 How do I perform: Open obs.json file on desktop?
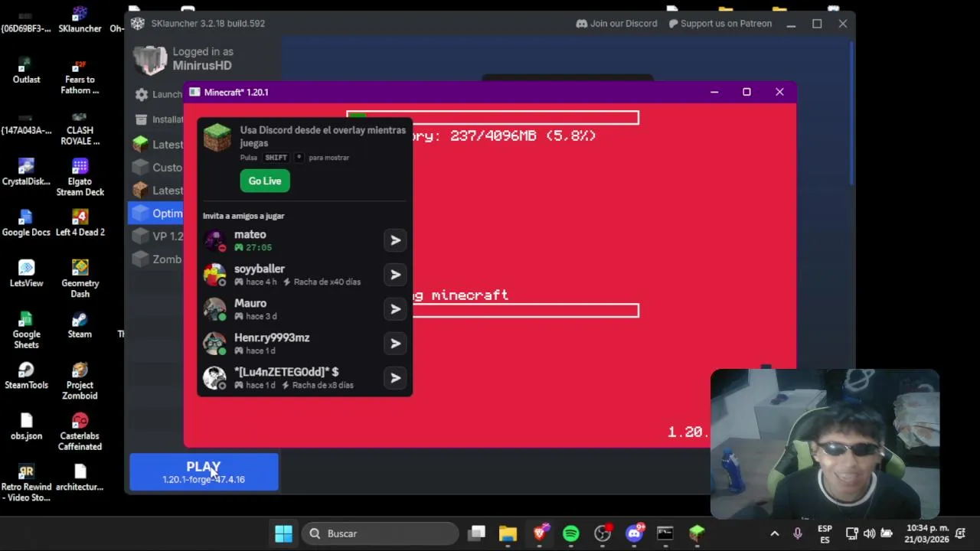point(26,426)
